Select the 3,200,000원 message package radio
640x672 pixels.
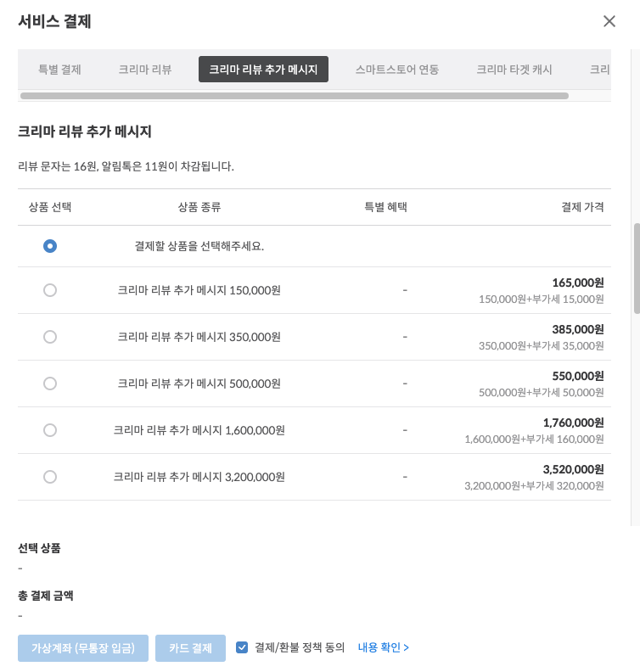point(50,477)
